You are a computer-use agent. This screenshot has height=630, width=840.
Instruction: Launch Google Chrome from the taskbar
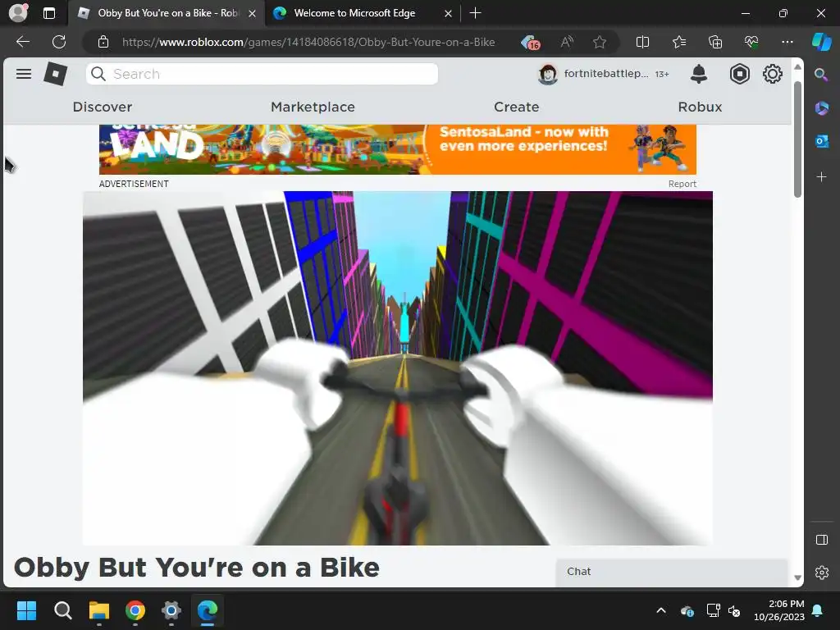coord(135,610)
